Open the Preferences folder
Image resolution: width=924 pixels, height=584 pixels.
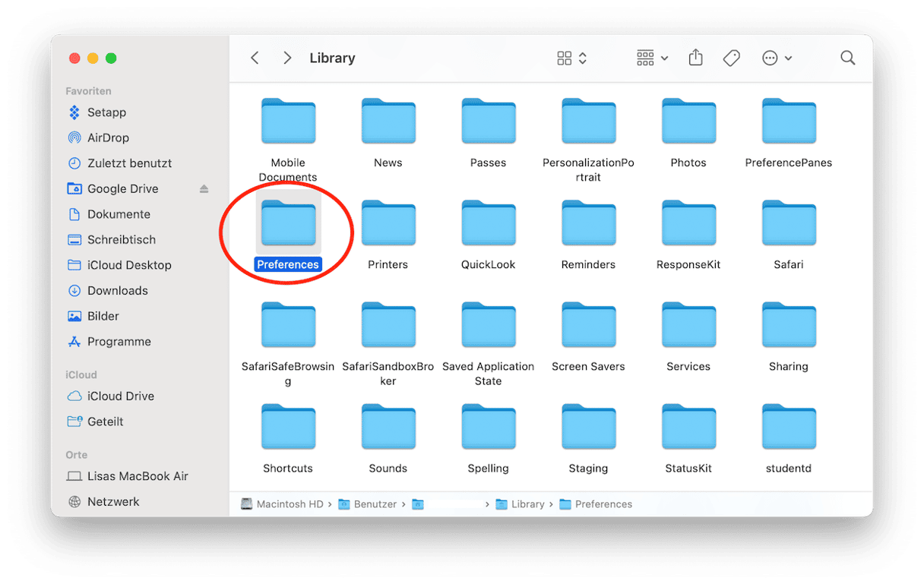pos(288,226)
